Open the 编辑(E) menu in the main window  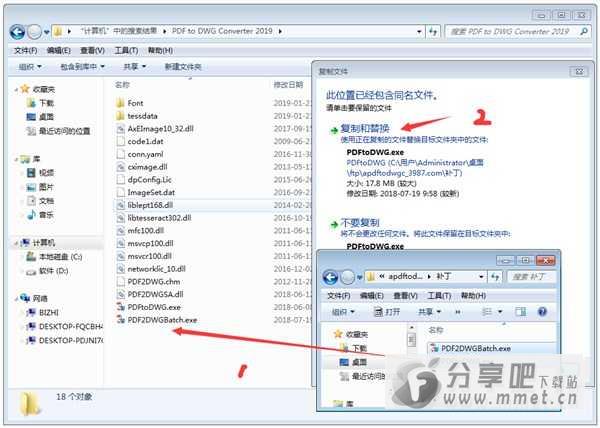click(x=59, y=50)
